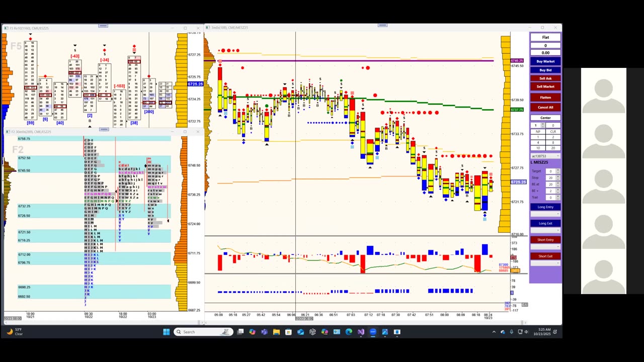The image size is (644, 362).
Task: Flatten the current position
Action: click(x=545, y=98)
